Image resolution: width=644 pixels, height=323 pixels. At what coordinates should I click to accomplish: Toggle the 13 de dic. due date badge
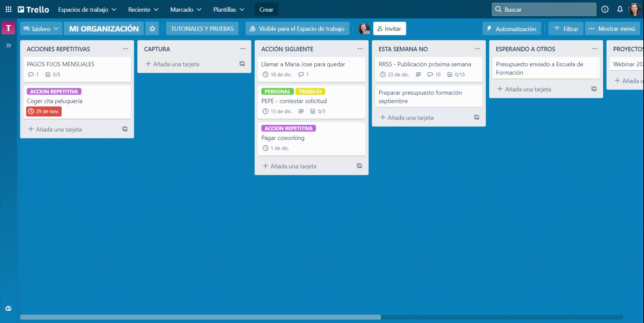[277, 111]
